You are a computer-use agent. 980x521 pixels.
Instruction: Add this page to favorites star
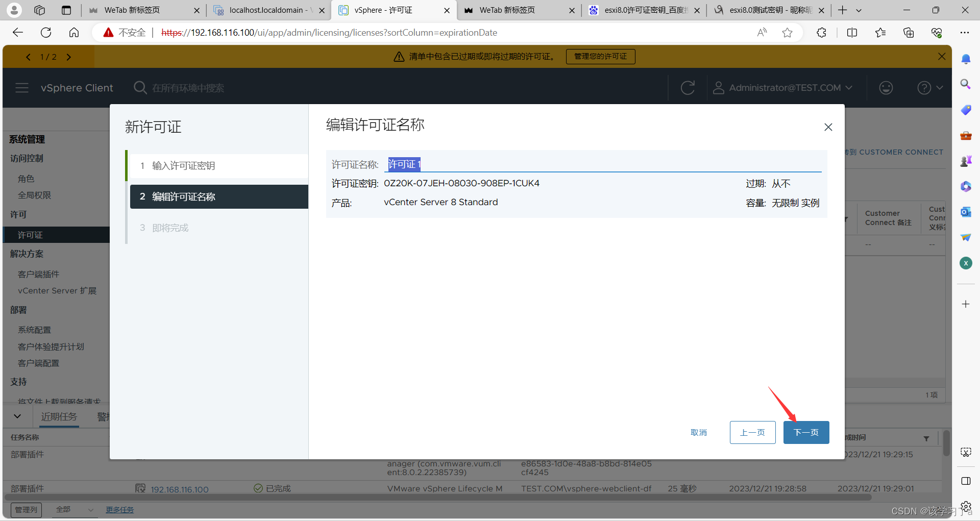pyautogui.click(x=788, y=33)
